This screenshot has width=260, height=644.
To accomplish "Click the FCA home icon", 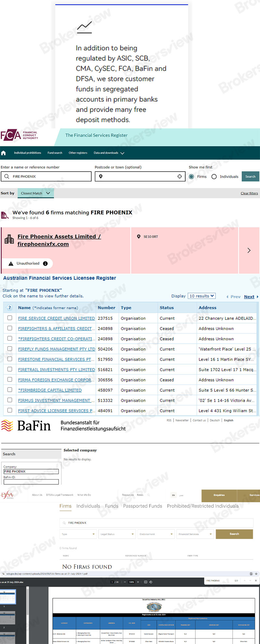I will tap(4, 153).
